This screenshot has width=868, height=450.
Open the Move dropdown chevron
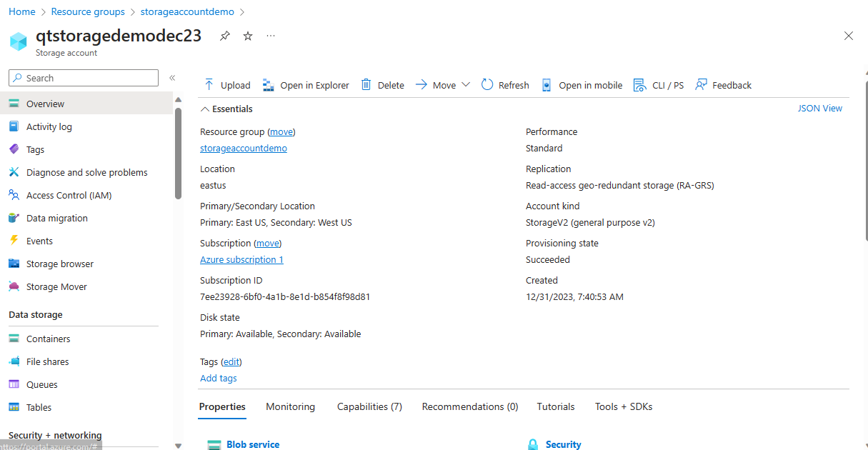pos(466,84)
